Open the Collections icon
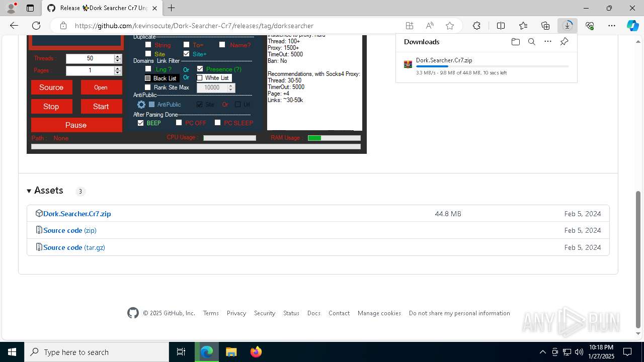644x362 pixels. pos(545,26)
